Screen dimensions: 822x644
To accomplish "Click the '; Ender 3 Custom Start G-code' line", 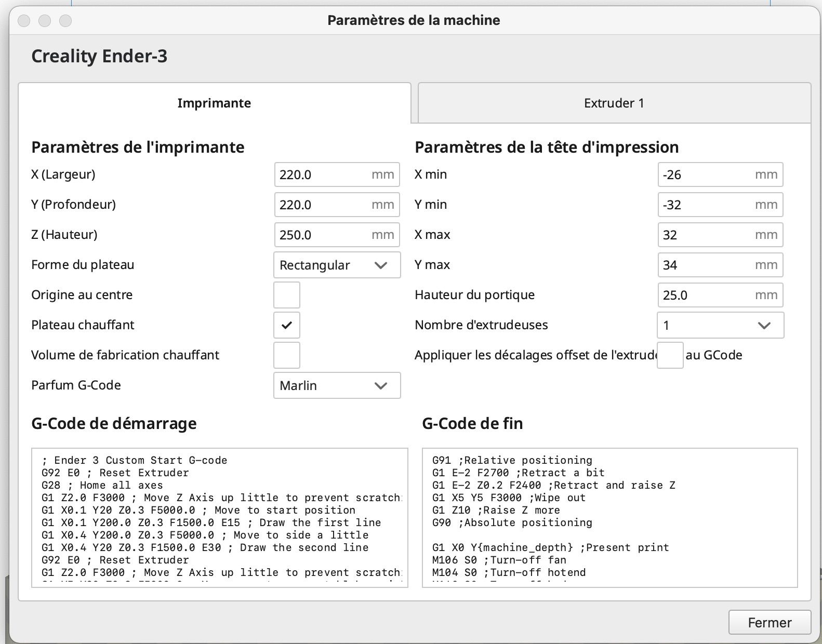I will [135, 460].
